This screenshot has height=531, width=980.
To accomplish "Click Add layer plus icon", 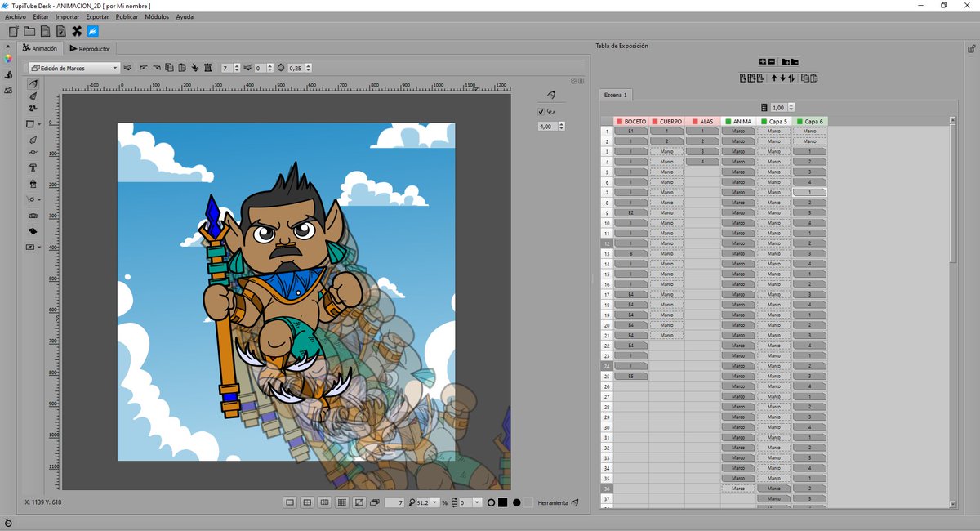I will pyautogui.click(x=763, y=61).
